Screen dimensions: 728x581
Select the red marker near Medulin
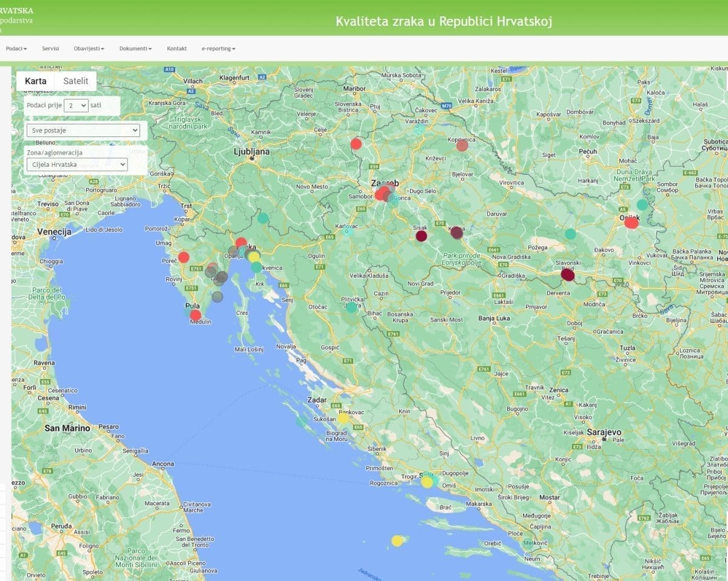coord(195,315)
